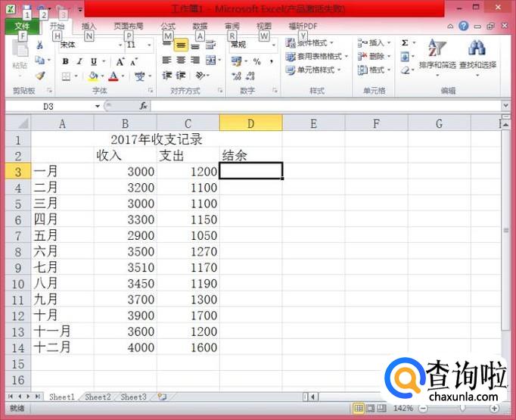The height and width of the screenshot is (420, 516).
Task: Center text horizontally
Action: point(181,60)
